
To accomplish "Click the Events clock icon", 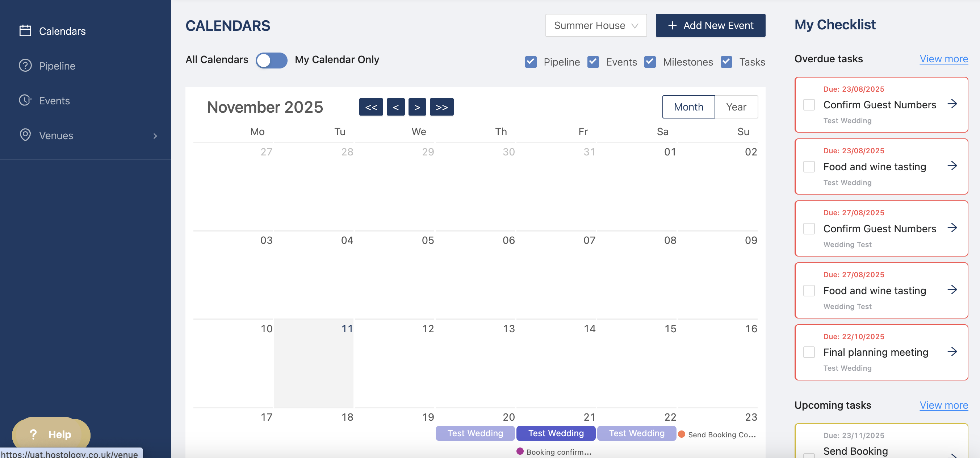I will coord(25,100).
